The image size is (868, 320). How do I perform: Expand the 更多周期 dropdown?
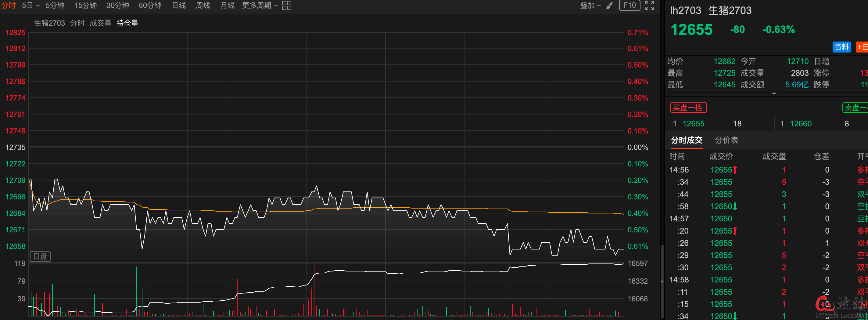260,5
